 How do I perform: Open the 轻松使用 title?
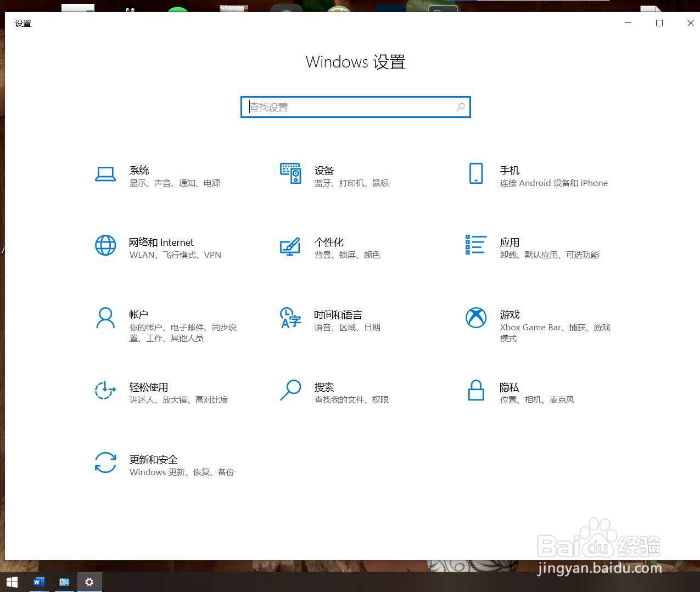(x=149, y=387)
